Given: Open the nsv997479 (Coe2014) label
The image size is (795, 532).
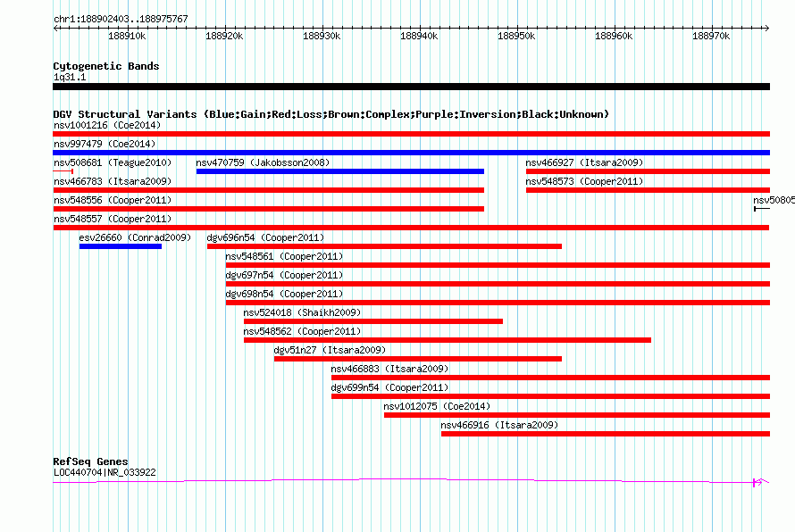Looking at the screenshot, I should click(x=105, y=144).
